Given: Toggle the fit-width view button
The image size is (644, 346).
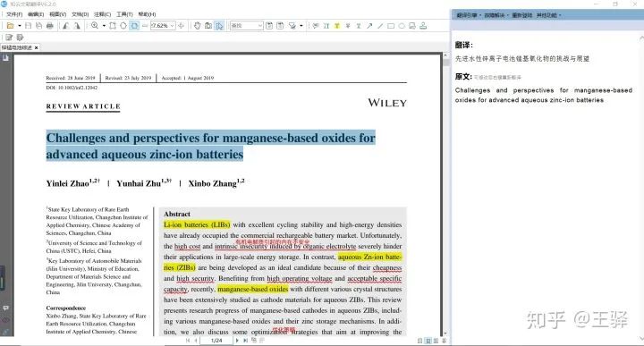Looking at the screenshot, I should tap(134, 26).
